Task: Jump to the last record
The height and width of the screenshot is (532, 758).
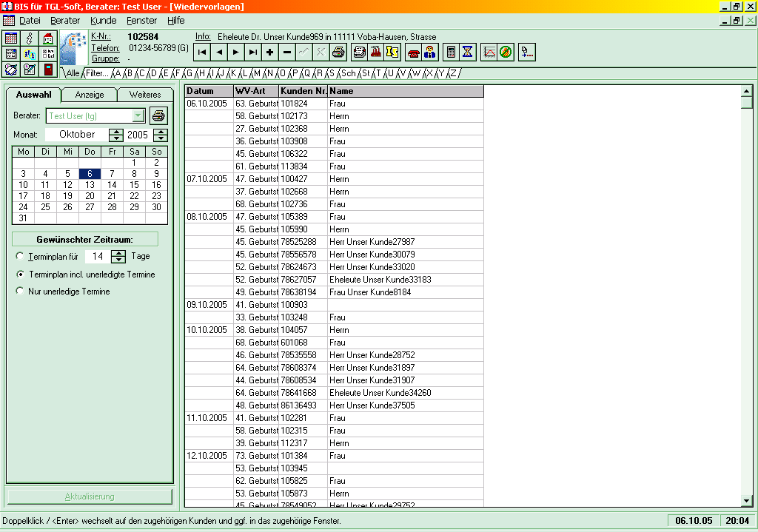Action: pyautogui.click(x=253, y=53)
